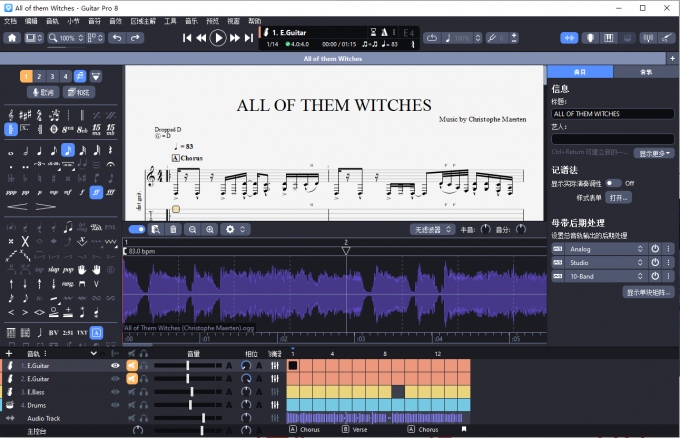Click the add track plus icon

pos(9,353)
